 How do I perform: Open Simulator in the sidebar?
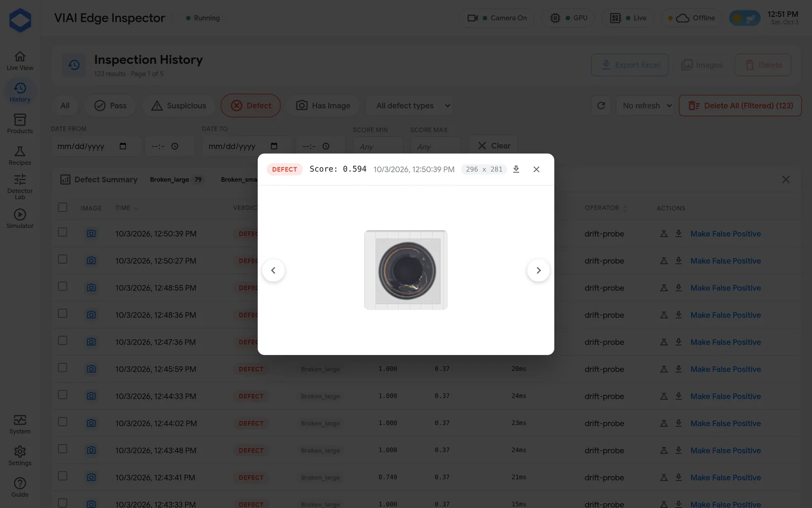[20, 219]
